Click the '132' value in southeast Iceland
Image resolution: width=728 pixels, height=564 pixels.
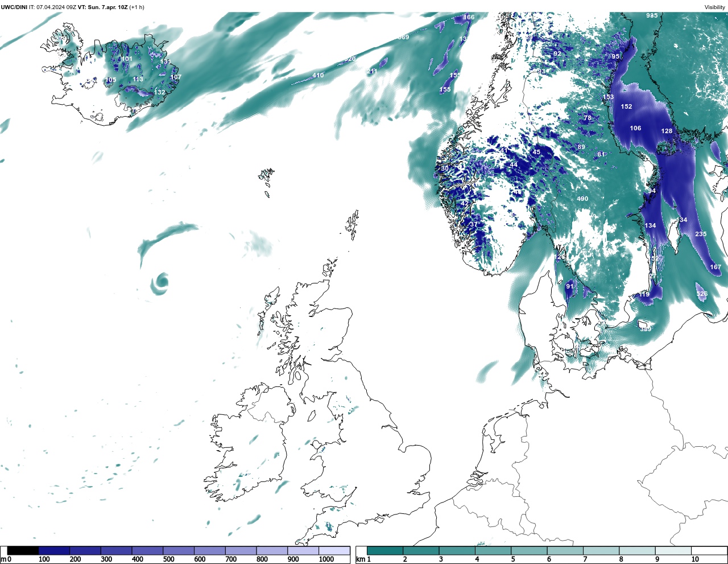click(160, 93)
